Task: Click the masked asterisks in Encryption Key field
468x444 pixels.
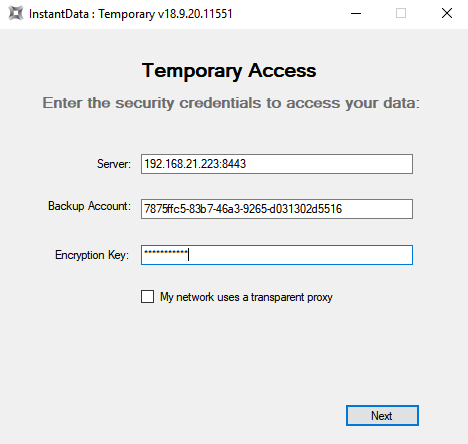Action: [x=166, y=252]
